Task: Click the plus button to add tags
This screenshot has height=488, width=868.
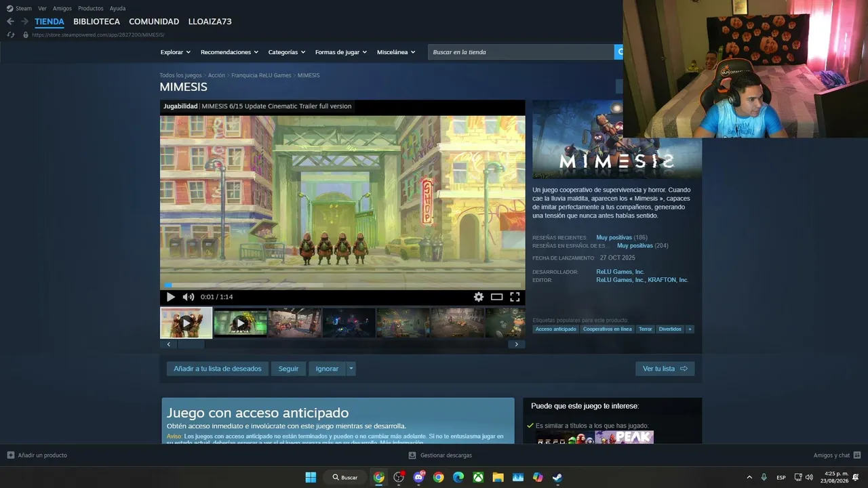Action: coord(690,329)
